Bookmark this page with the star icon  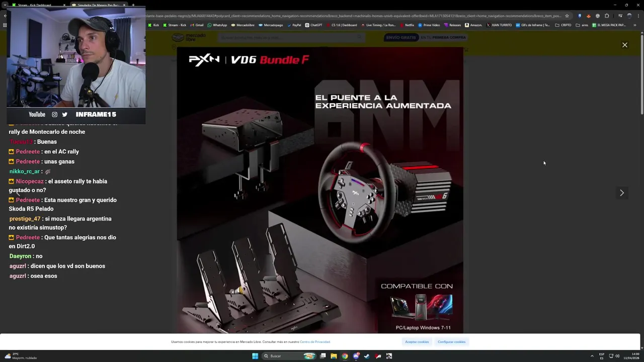tap(567, 16)
